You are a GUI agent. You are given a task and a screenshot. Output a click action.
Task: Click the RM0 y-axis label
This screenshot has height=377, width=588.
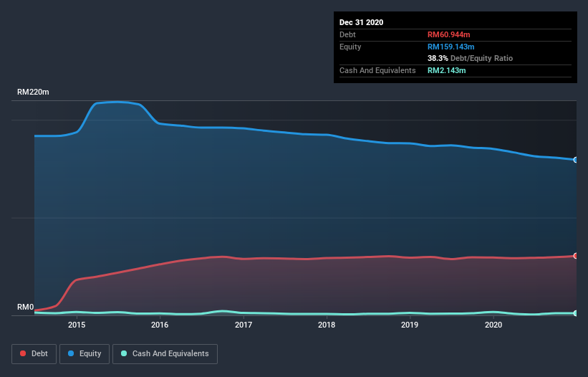(x=26, y=307)
